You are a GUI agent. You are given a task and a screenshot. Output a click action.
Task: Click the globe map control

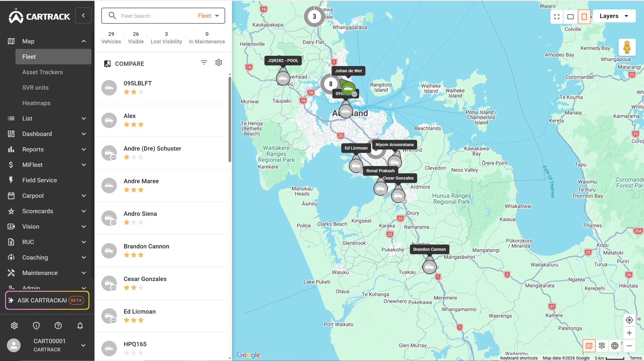tap(615, 345)
